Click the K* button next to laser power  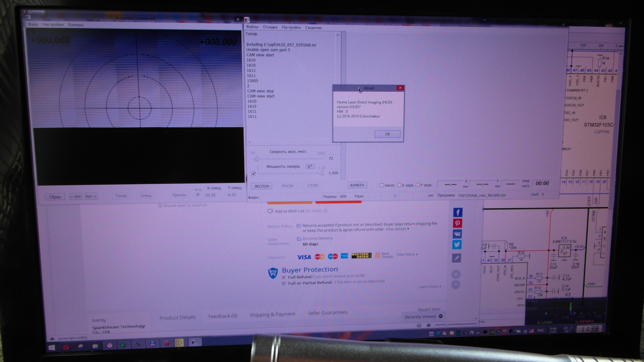310,166
